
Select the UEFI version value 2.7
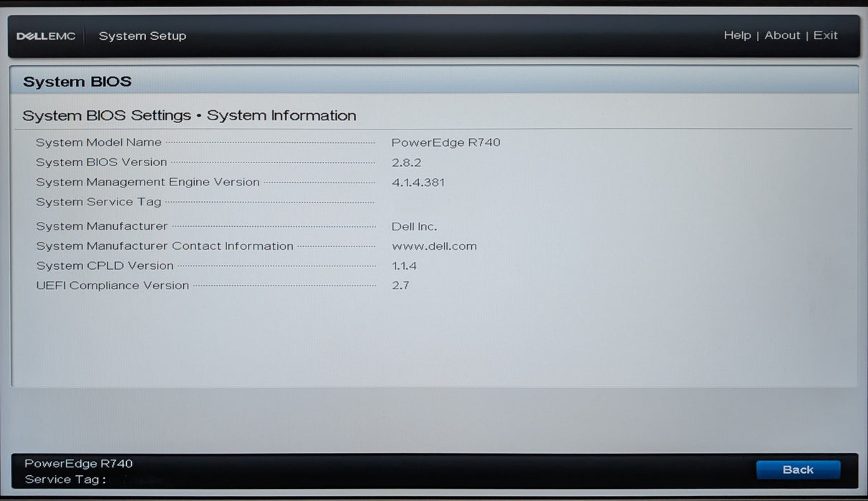[x=400, y=286]
